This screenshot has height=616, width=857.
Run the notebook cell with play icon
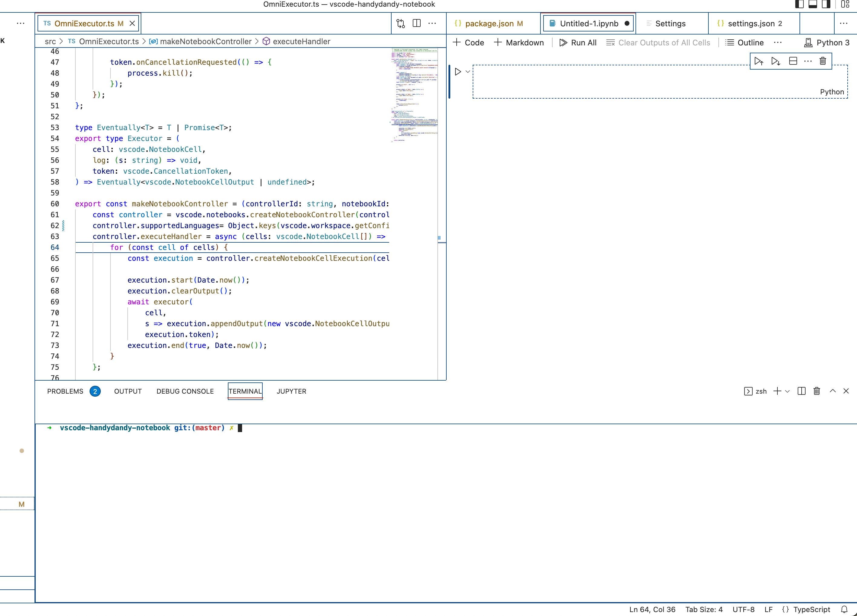458,72
